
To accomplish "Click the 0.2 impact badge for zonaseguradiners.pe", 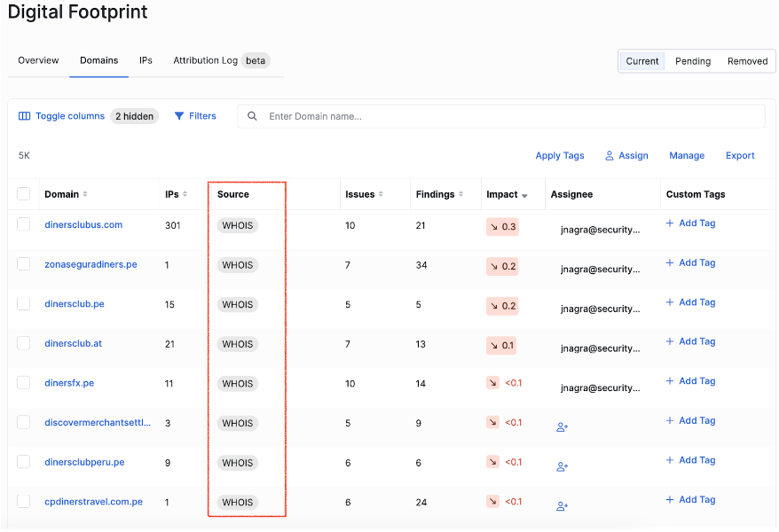I will click(x=503, y=267).
